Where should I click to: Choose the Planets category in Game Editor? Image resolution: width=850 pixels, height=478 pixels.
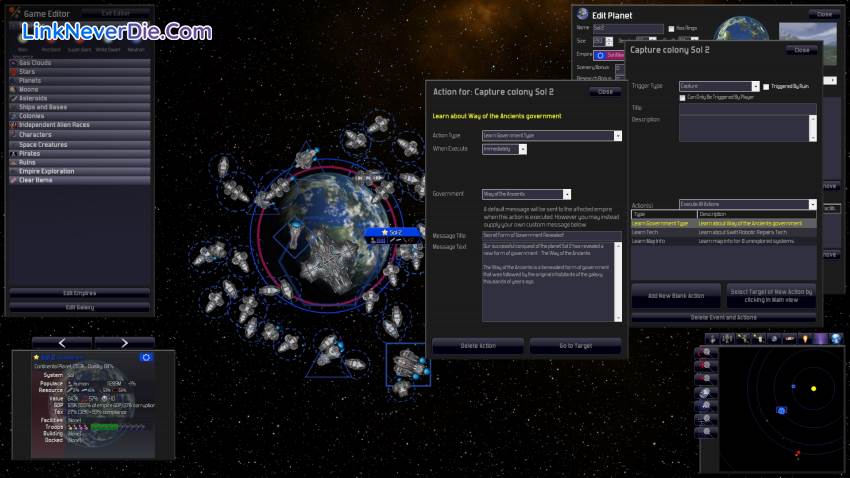80,80
